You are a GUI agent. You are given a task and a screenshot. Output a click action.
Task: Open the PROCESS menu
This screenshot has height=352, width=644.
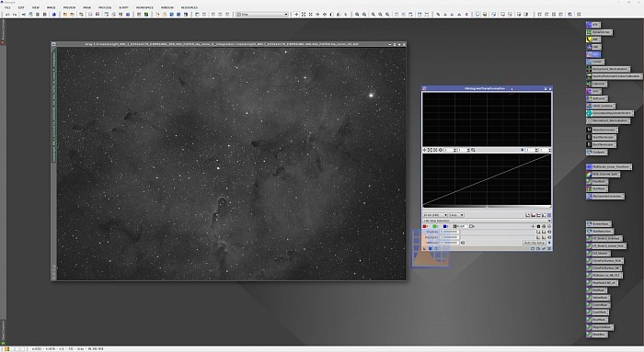105,7
